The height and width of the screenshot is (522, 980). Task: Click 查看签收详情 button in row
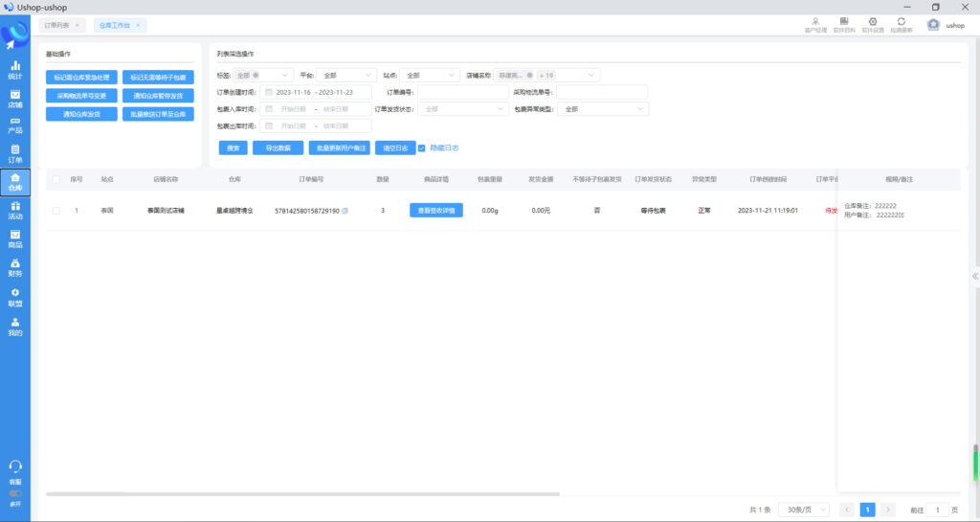coord(435,210)
